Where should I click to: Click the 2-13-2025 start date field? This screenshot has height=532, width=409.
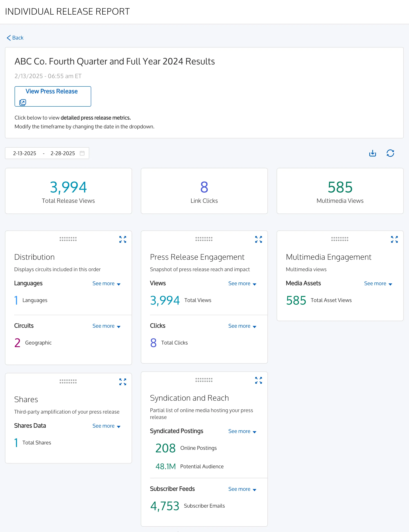point(25,153)
